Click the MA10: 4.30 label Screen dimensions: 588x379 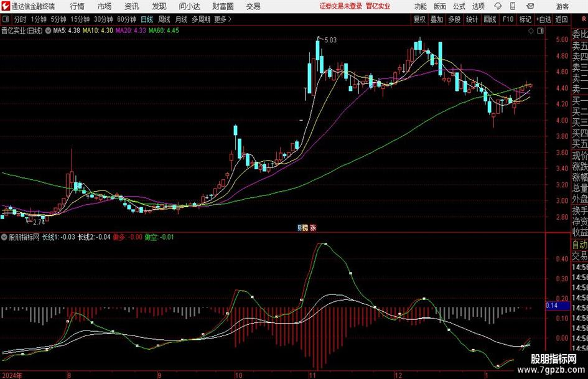98,30
